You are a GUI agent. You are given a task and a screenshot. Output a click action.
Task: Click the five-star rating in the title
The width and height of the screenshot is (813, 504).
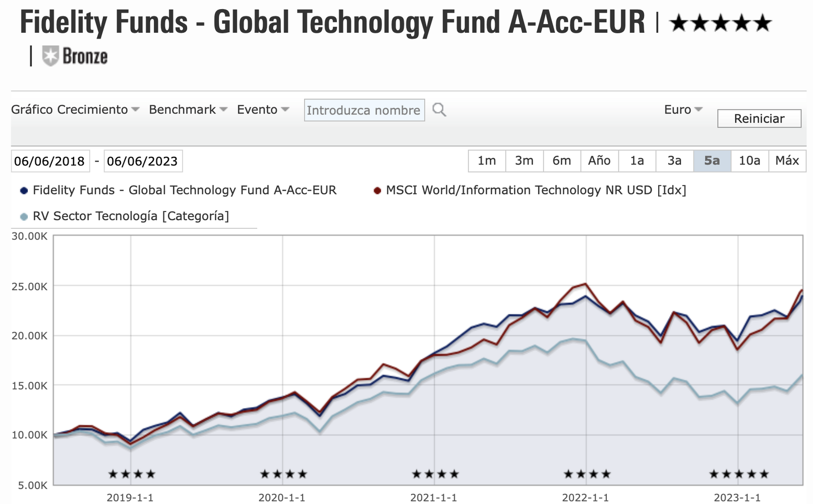click(x=721, y=23)
